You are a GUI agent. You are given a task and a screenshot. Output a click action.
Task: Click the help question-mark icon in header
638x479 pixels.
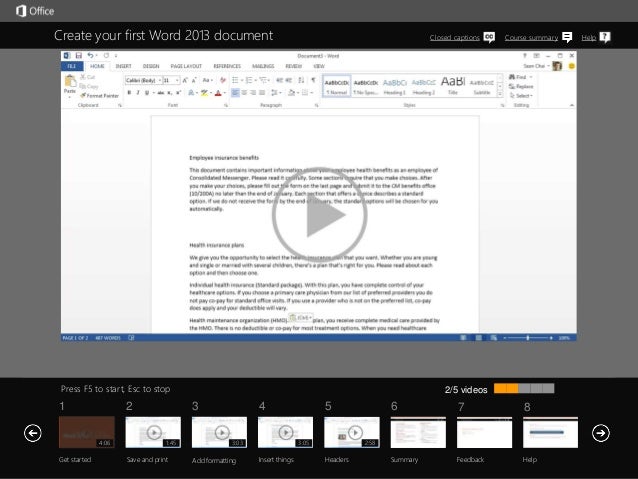605,37
